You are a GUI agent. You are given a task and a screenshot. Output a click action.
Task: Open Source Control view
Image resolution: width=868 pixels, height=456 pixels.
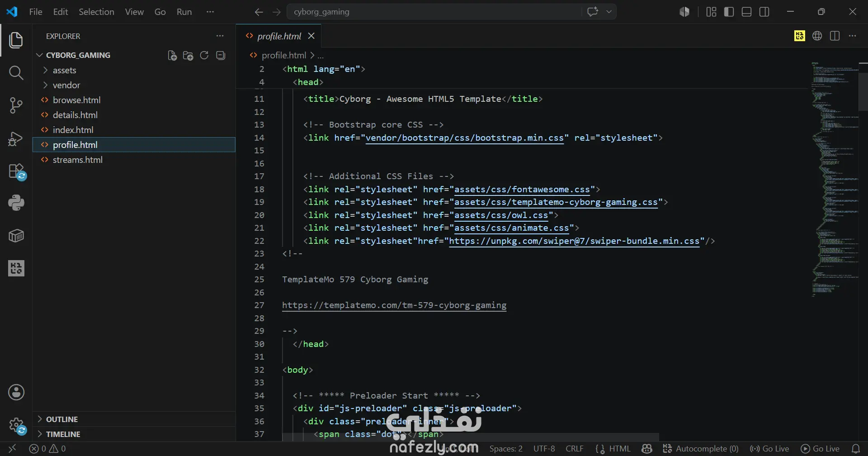tap(16, 105)
